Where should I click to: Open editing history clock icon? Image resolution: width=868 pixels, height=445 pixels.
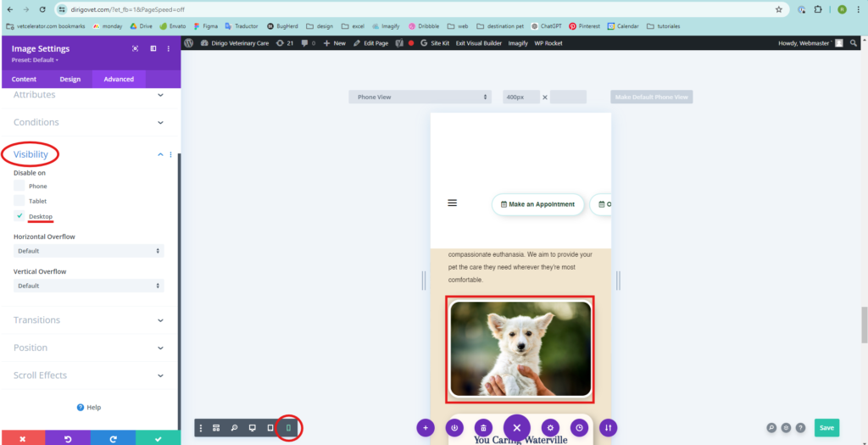pyautogui.click(x=579, y=428)
